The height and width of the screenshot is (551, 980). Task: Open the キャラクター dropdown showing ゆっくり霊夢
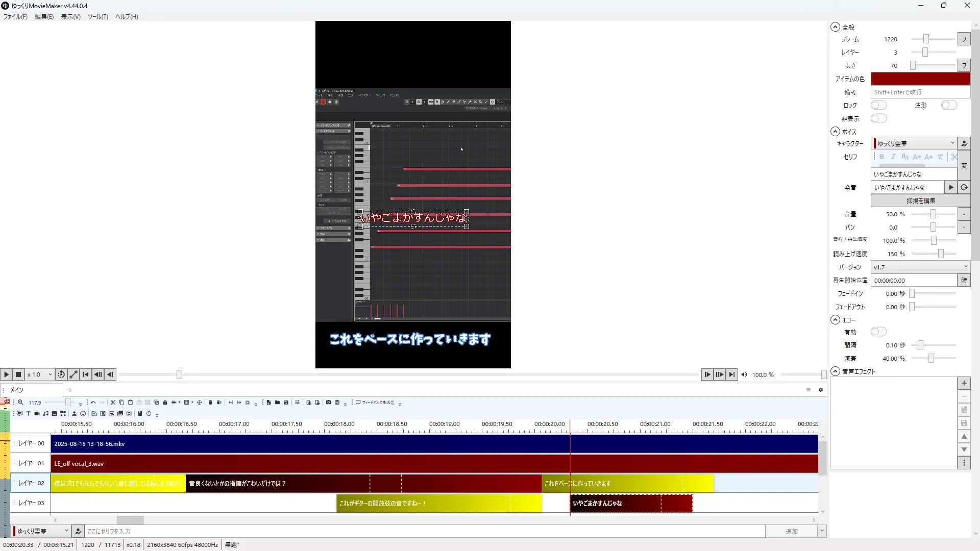coord(914,143)
